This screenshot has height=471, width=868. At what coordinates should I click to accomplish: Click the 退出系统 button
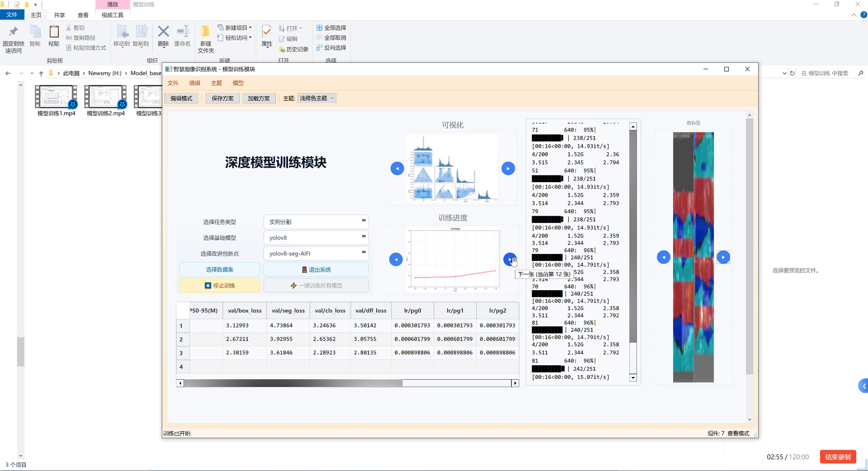[316, 269]
